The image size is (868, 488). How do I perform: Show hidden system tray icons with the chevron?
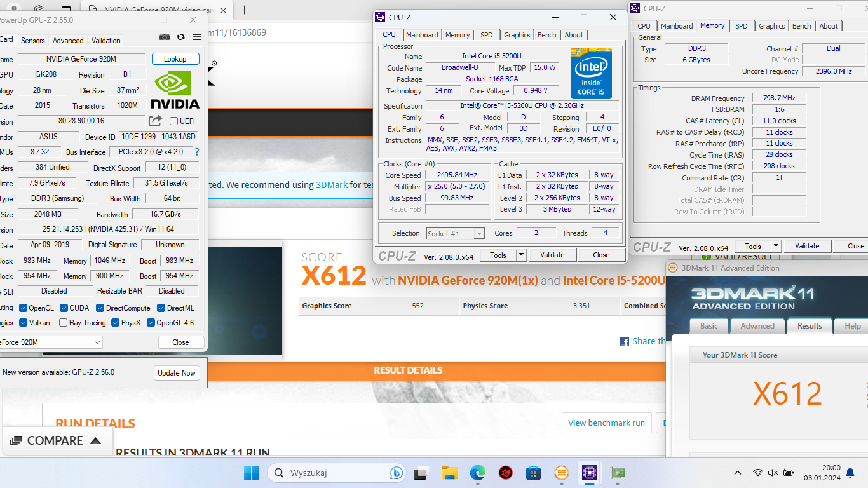[738, 473]
